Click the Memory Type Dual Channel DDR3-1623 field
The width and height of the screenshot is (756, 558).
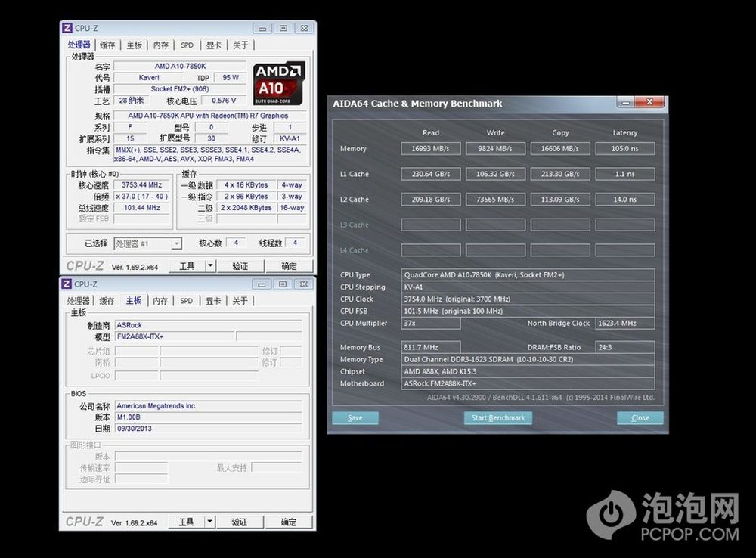[528, 359]
